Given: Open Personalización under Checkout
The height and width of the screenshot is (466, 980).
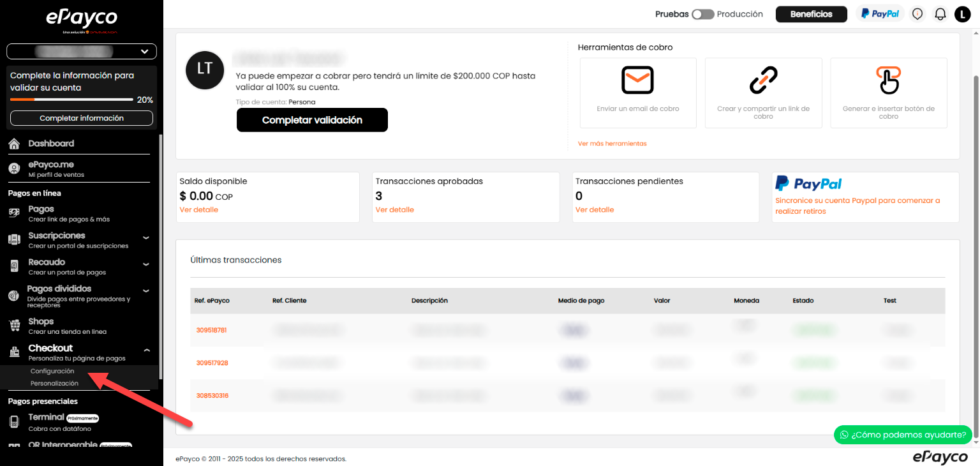Looking at the screenshot, I should [54, 384].
